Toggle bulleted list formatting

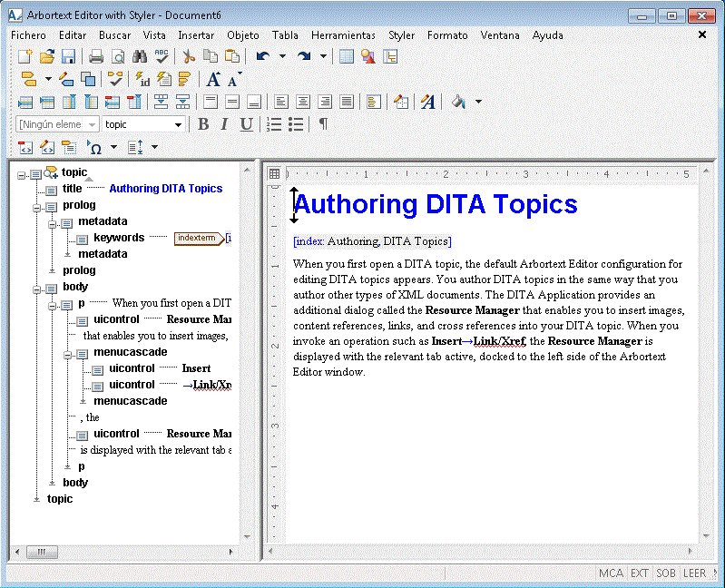(x=296, y=124)
